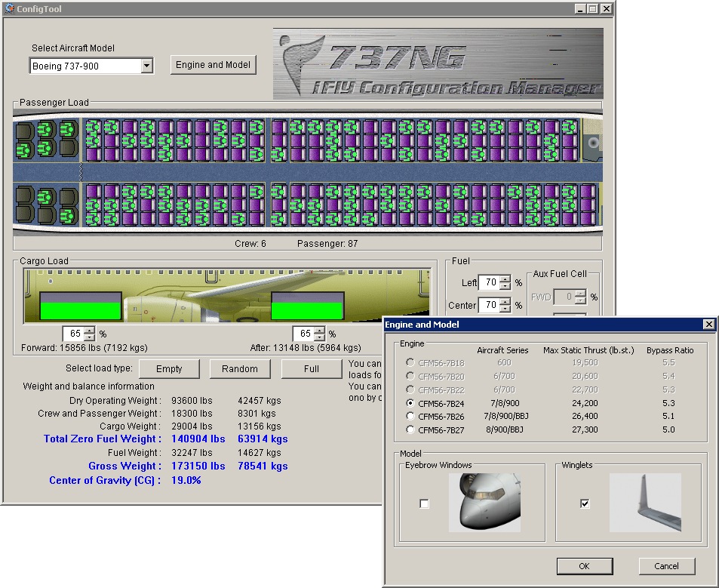Click the "27,300" thrust value
719x588 pixels.
pyautogui.click(x=585, y=429)
